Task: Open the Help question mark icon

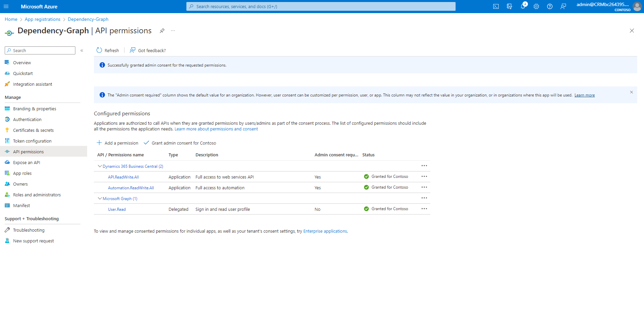Action: click(x=550, y=6)
